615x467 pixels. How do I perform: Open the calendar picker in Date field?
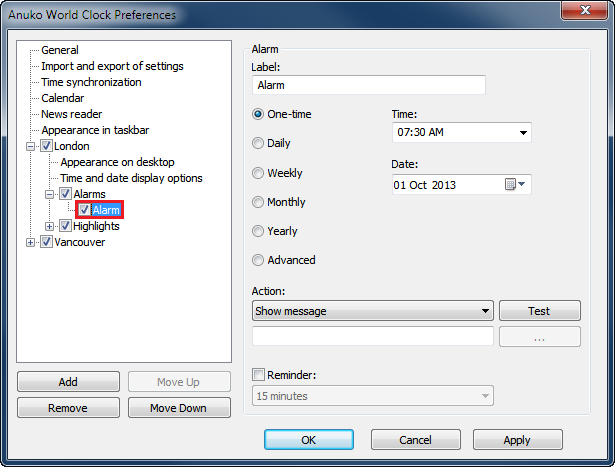pyautogui.click(x=516, y=185)
